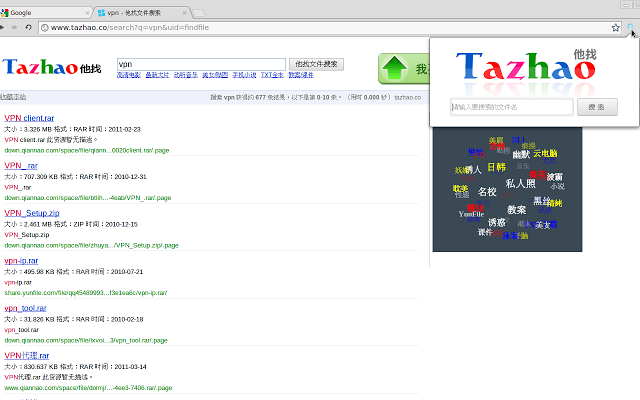Open the VPN代理.rar result
The image size is (640, 400).
(27, 356)
